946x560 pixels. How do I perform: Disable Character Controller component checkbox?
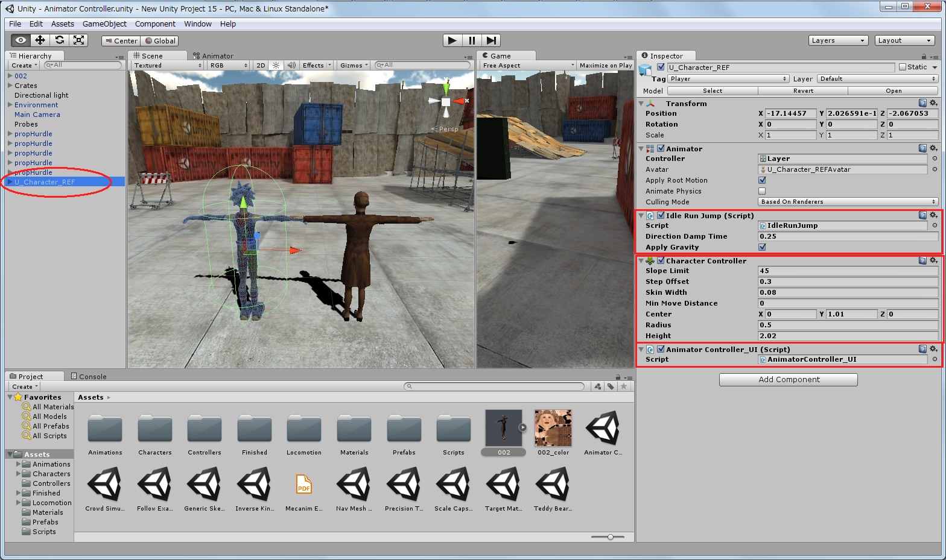tap(661, 260)
